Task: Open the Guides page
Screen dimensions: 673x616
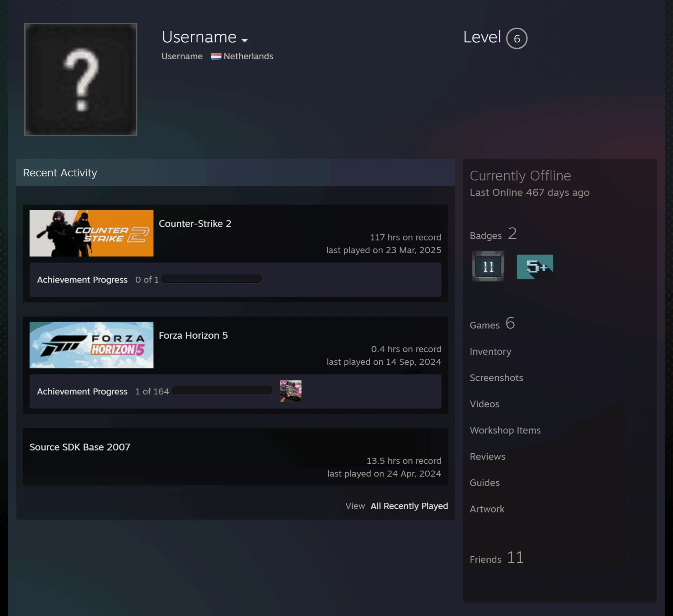Action: coord(484,483)
